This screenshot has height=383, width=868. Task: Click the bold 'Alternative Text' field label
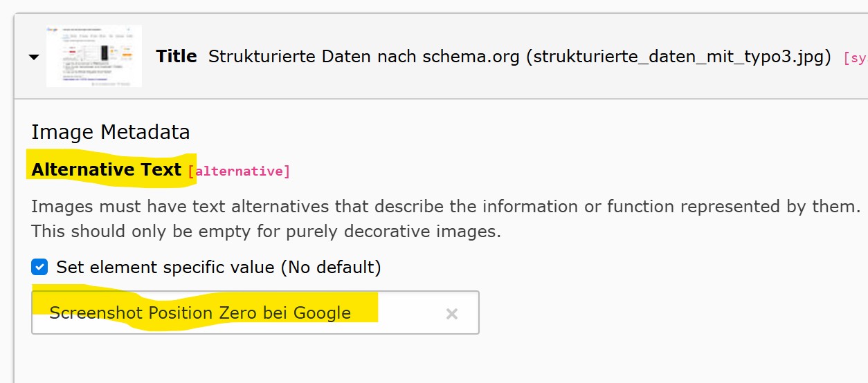pos(107,169)
